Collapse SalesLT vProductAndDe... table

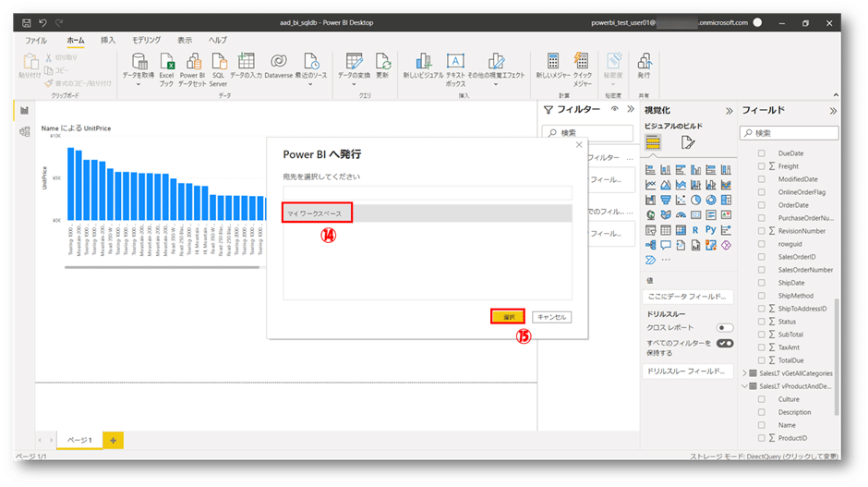coord(744,386)
